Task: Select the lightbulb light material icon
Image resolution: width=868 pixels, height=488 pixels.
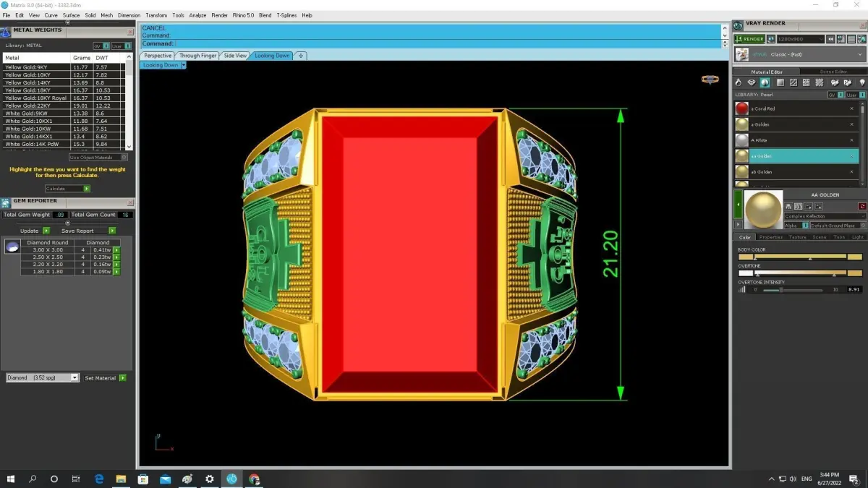Action: (861, 82)
